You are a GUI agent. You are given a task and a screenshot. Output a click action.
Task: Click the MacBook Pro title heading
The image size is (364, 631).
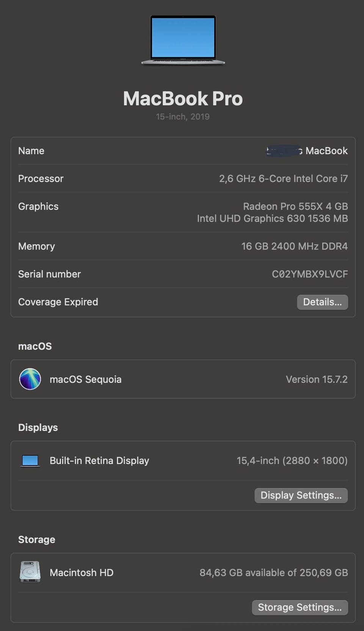[x=183, y=99]
